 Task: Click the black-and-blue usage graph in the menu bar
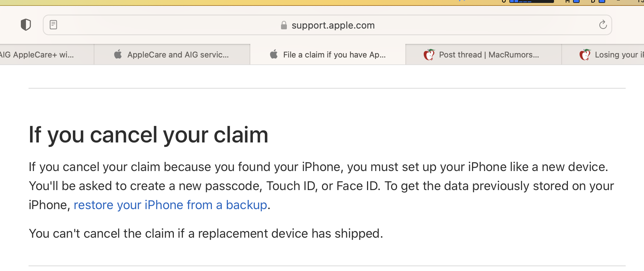(531, 1)
